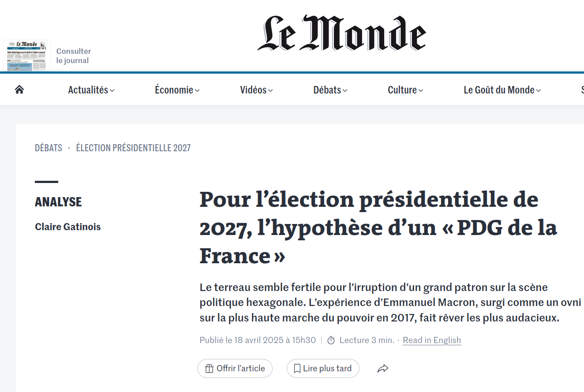Open author Claire Gatinois's page
The image size is (584, 392).
[68, 227]
